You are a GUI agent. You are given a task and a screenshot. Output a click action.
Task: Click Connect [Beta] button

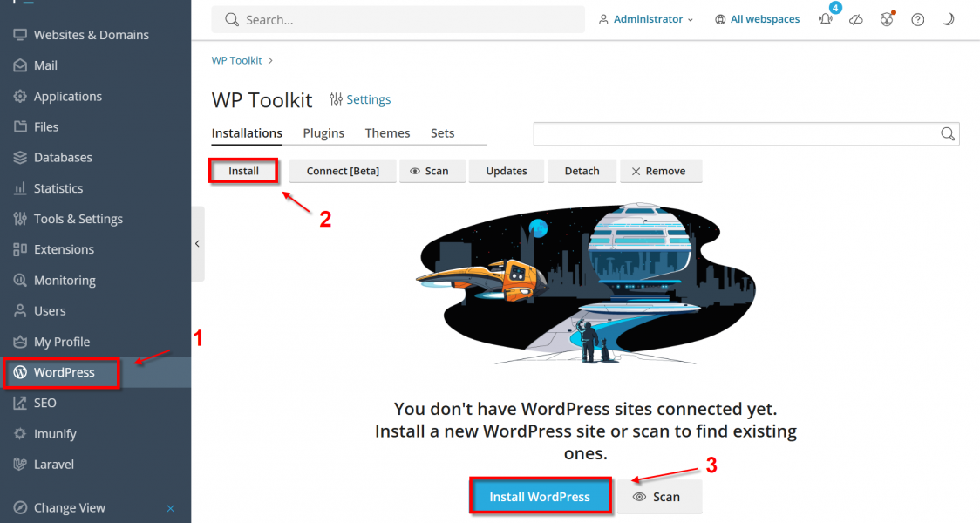coord(343,171)
